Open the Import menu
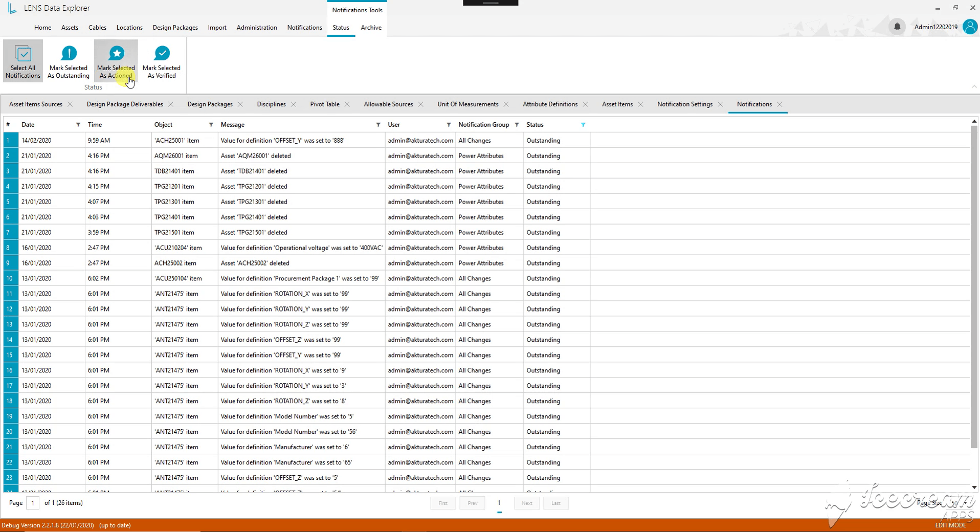Screen dimensions: 980x532 217,28
